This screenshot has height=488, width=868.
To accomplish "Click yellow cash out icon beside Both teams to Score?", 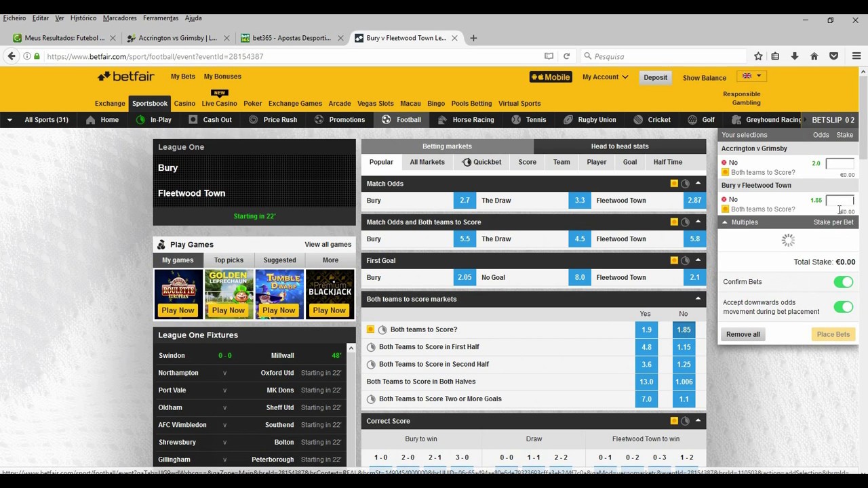I will pos(370,329).
